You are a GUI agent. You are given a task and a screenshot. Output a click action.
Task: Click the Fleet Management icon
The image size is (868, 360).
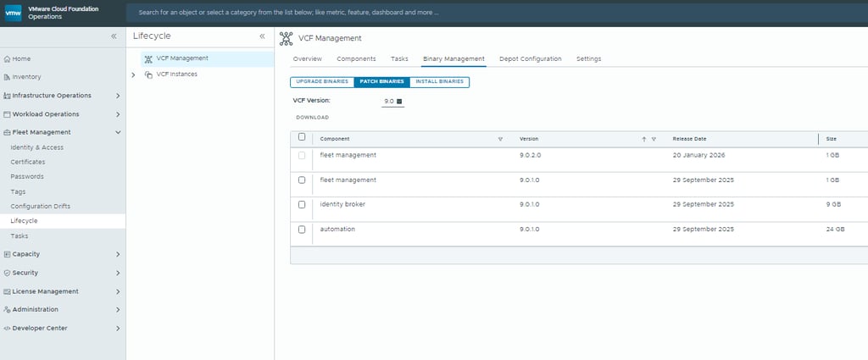pyautogui.click(x=7, y=133)
